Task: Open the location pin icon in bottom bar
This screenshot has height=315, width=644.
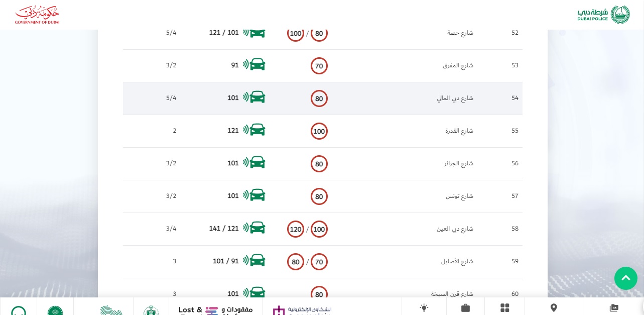Action: click(x=554, y=307)
